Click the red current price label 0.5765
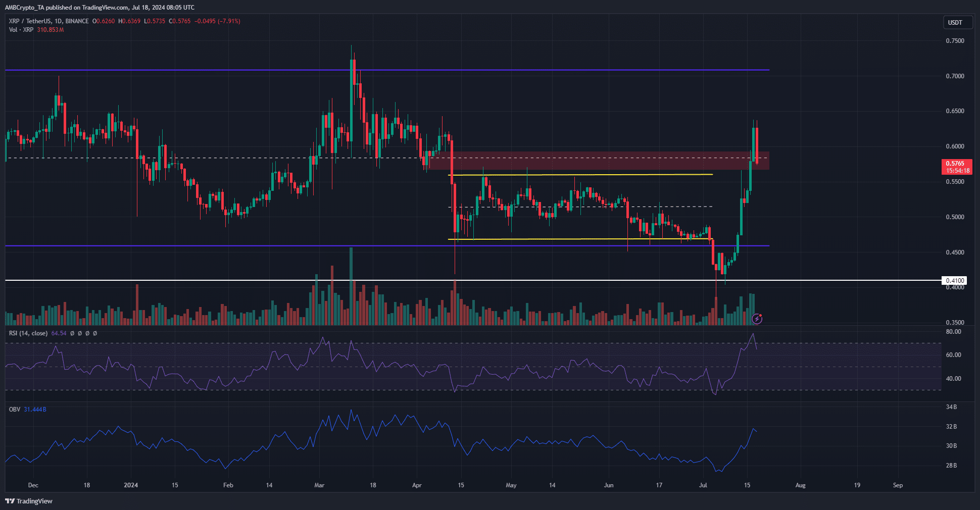Image resolution: width=980 pixels, height=510 pixels. click(x=955, y=164)
